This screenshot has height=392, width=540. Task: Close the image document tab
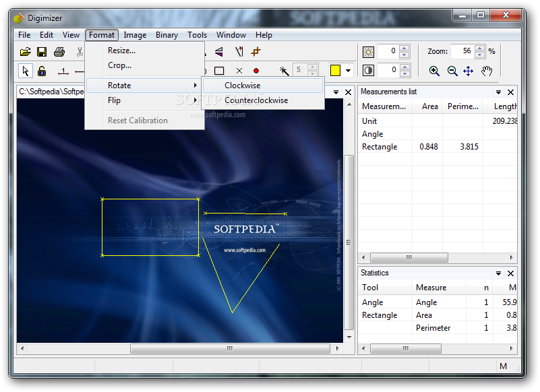pos(348,92)
